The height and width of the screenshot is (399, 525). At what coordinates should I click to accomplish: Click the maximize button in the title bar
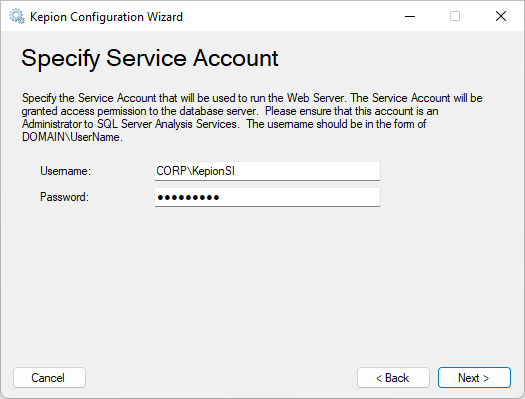pyautogui.click(x=455, y=16)
